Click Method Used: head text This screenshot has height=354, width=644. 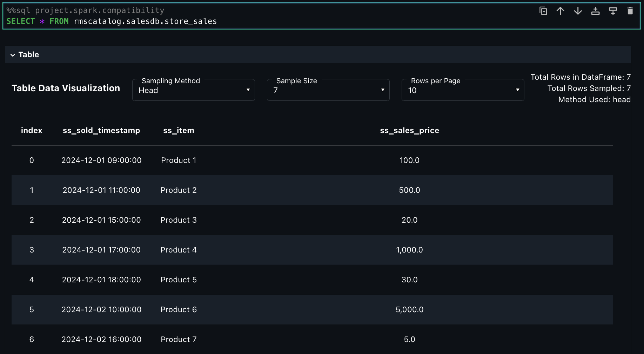click(595, 99)
